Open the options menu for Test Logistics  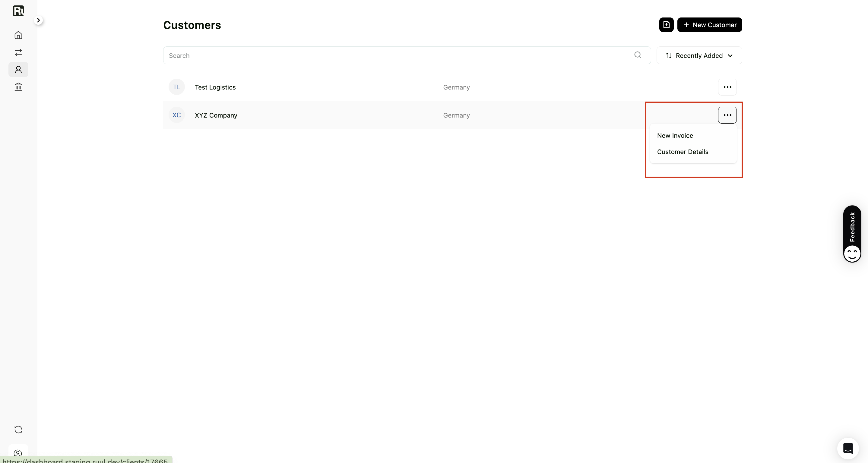[727, 87]
